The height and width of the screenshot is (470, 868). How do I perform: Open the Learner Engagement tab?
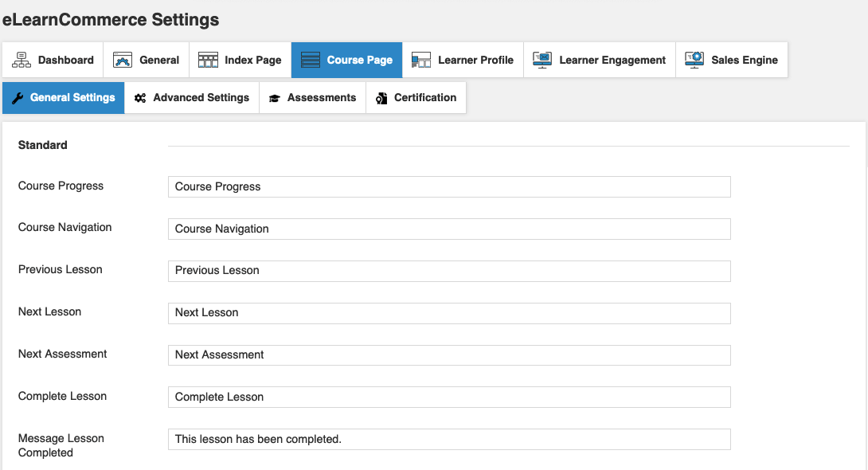600,60
